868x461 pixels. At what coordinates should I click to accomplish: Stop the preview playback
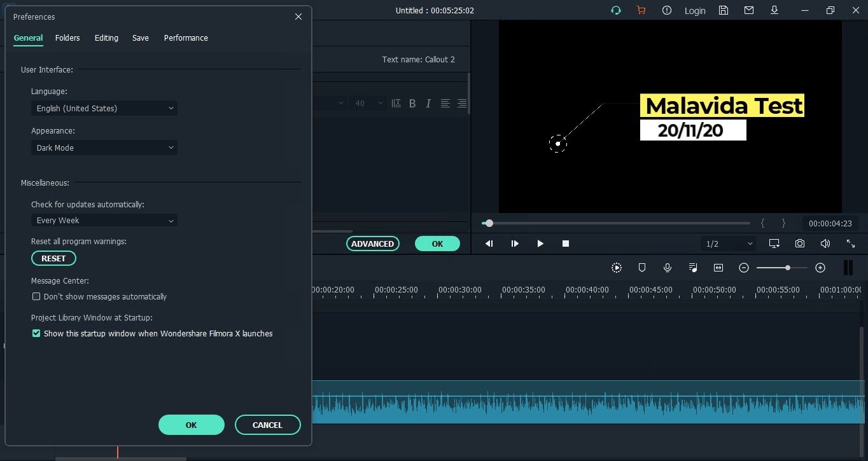(566, 244)
